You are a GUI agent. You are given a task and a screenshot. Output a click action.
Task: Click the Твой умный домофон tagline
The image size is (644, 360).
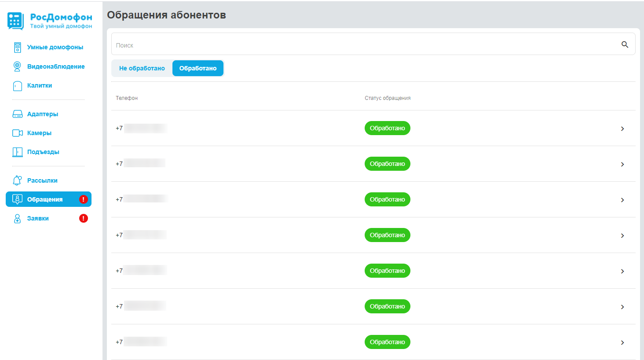(x=61, y=26)
